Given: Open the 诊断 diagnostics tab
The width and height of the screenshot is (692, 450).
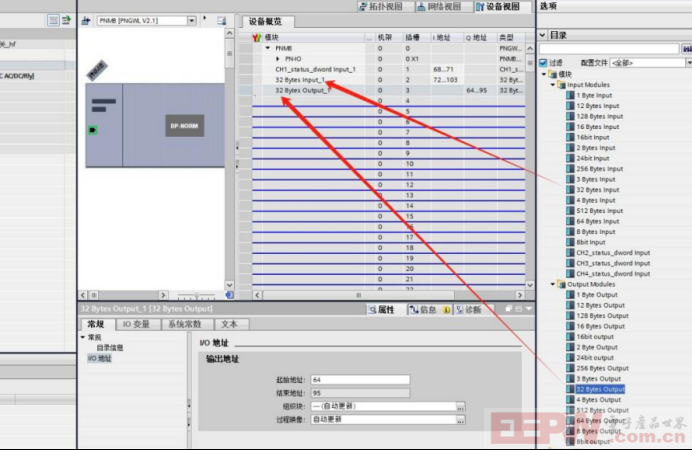Looking at the screenshot, I should [x=469, y=310].
